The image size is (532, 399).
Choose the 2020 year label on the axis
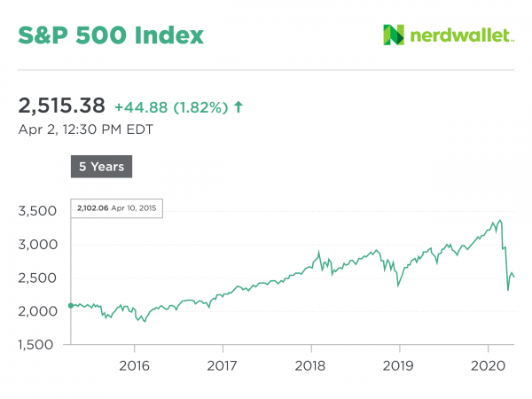(488, 364)
